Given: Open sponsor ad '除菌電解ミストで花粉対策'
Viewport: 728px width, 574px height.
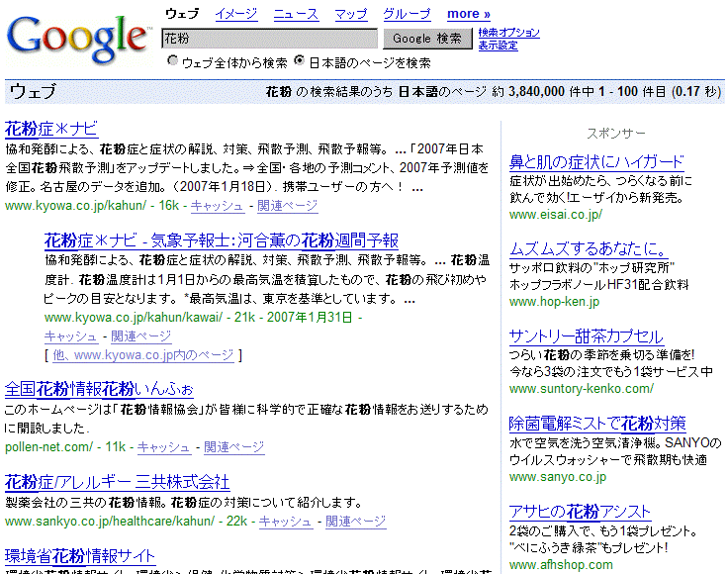Looking at the screenshot, I should pos(597,424).
